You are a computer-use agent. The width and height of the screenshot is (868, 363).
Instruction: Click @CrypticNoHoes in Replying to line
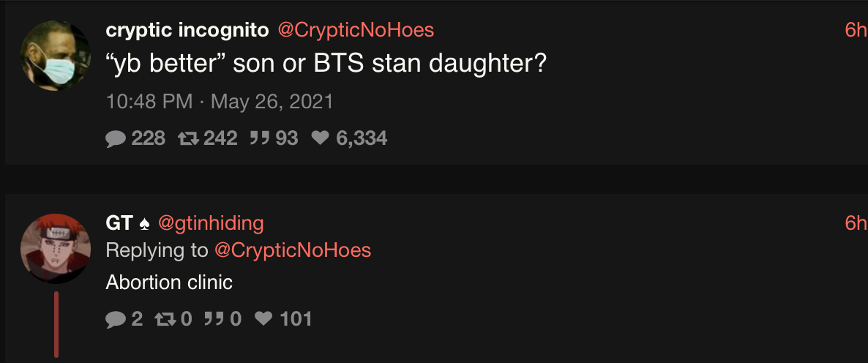coord(292,250)
